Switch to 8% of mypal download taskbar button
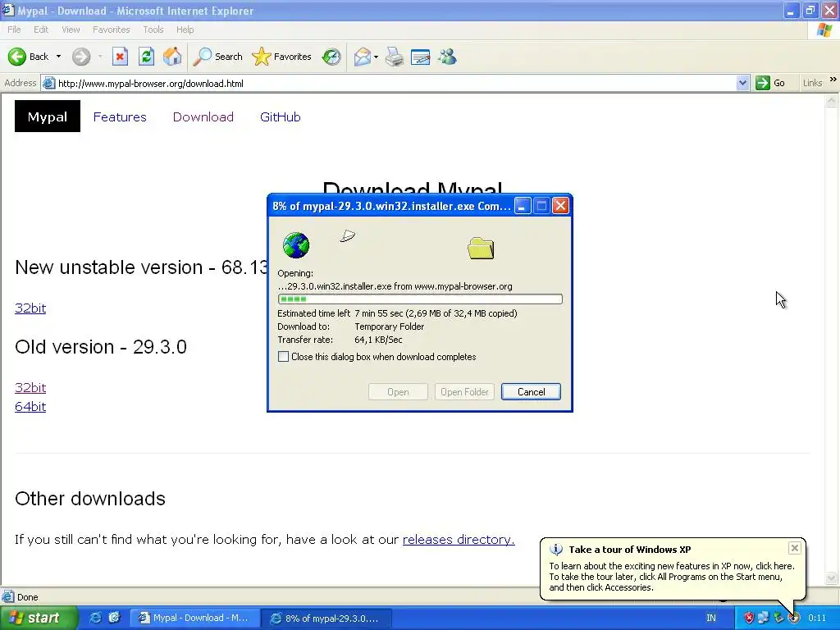The image size is (840, 630). (x=326, y=618)
